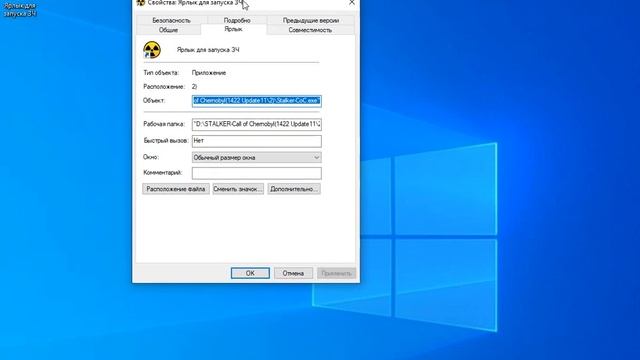This screenshot has width=640, height=360.
Task: Switch to the Подробно tab
Action: 237,20
